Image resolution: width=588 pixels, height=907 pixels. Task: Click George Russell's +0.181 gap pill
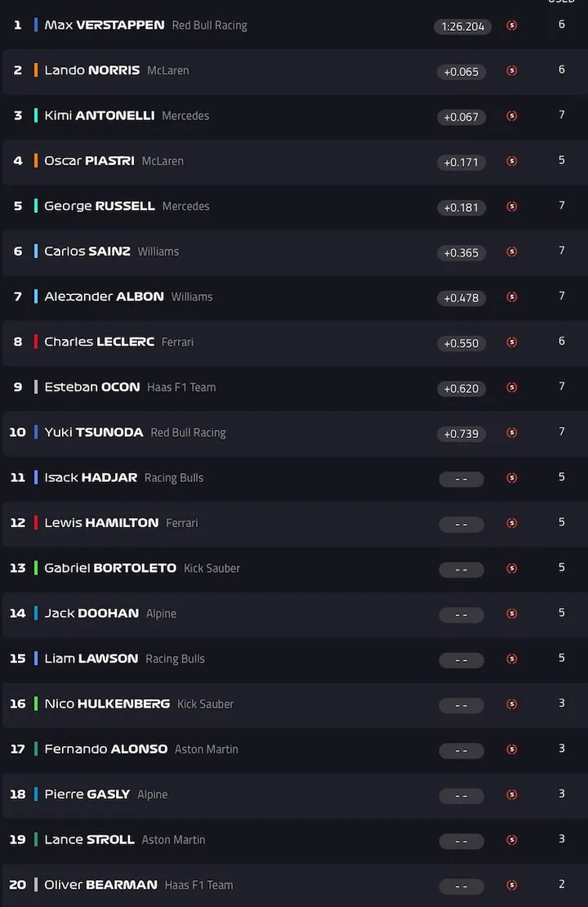461,207
